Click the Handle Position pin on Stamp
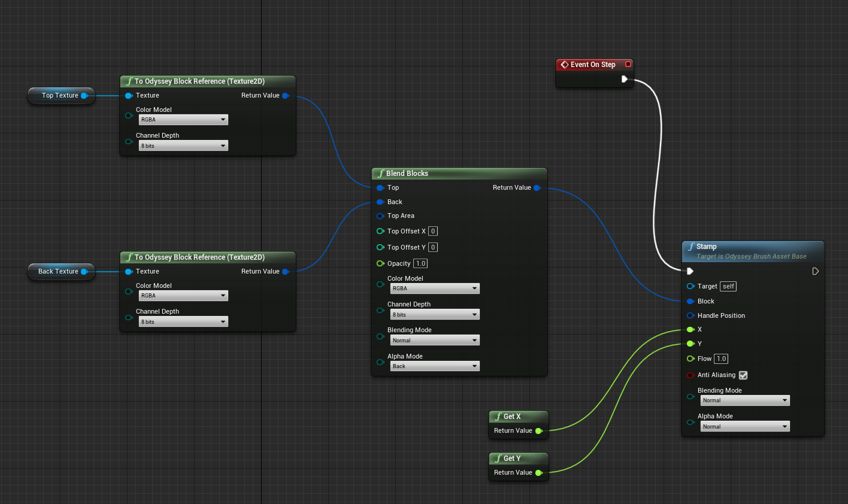This screenshot has width=848, height=504. point(690,315)
